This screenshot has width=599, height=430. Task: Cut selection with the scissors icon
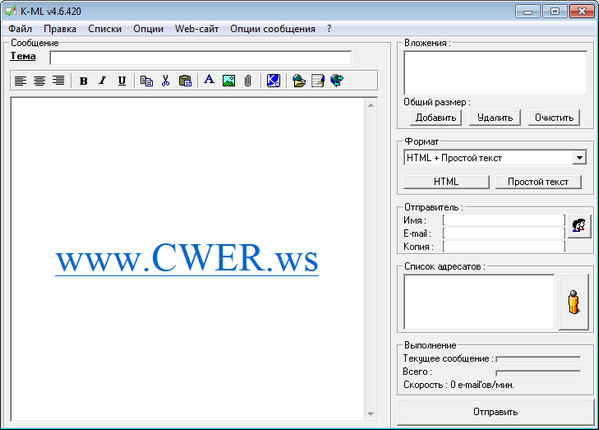(165, 81)
